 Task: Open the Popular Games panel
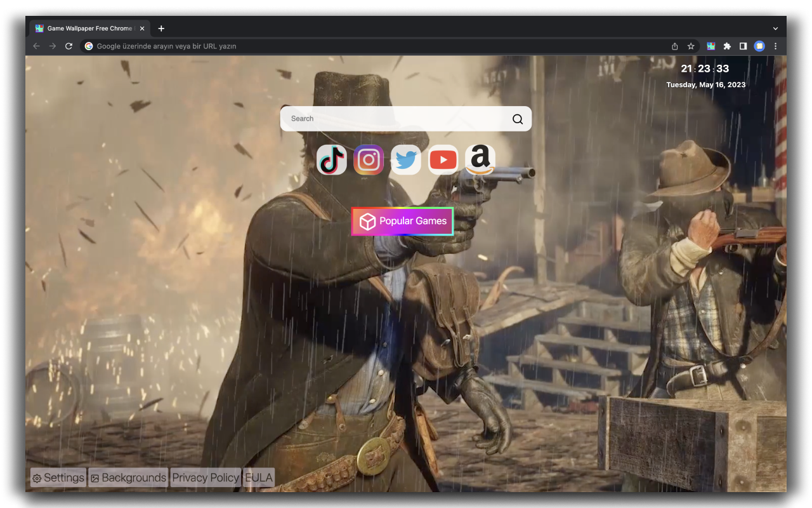click(x=402, y=221)
